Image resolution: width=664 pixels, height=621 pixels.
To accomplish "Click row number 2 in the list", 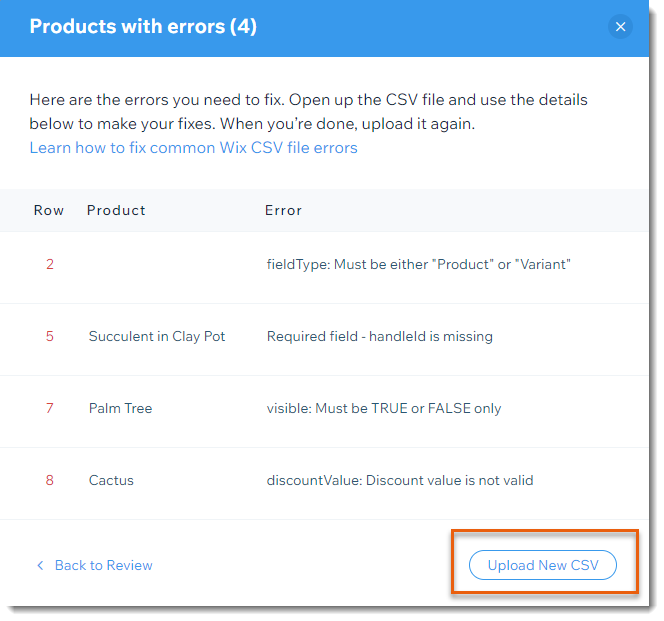I will coord(50,264).
